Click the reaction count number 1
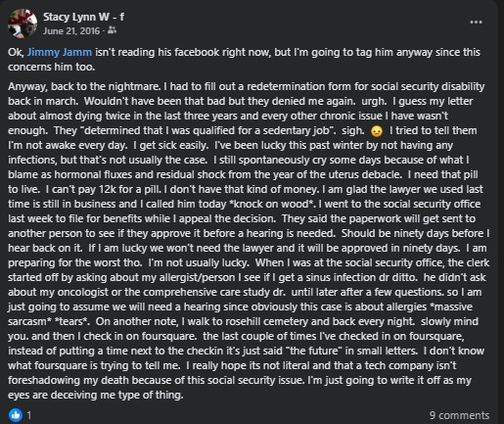The image size is (504, 424). pos(29,415)
